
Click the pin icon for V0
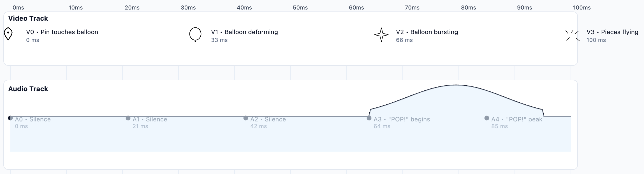[x=8, y=34]
